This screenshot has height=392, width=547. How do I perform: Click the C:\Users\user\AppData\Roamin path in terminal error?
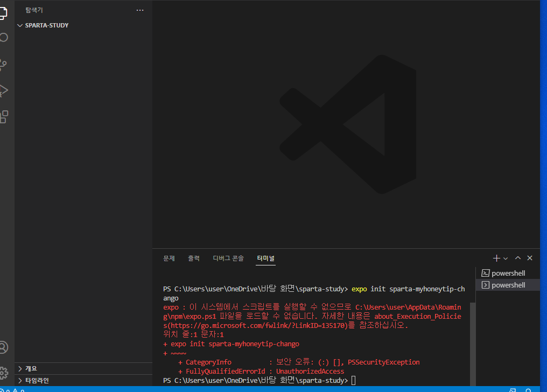(408, 307)
